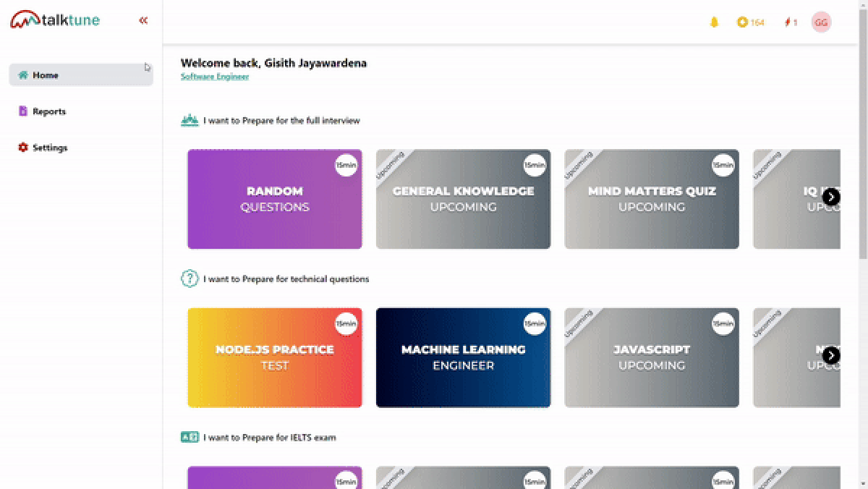
Task: Click the Software Engineer link
Action: point(215,77)
